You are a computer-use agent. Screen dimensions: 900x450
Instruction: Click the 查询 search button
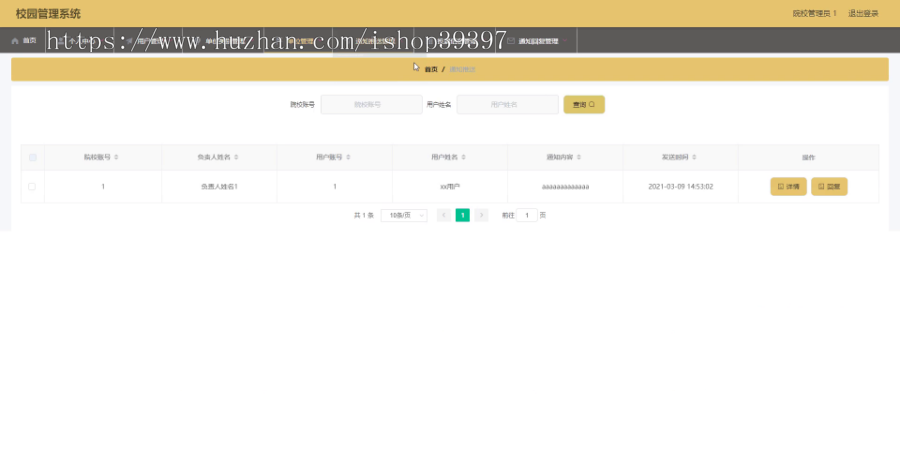584,104
